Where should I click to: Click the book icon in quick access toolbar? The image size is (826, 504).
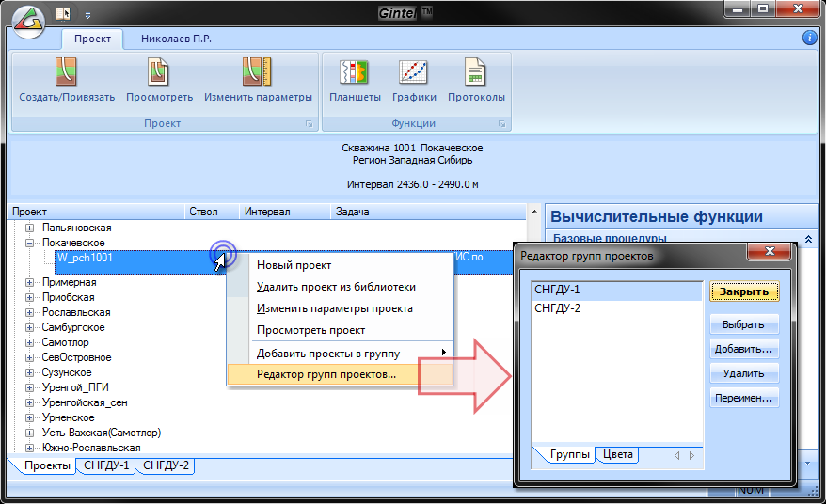[x=63, y=13]
